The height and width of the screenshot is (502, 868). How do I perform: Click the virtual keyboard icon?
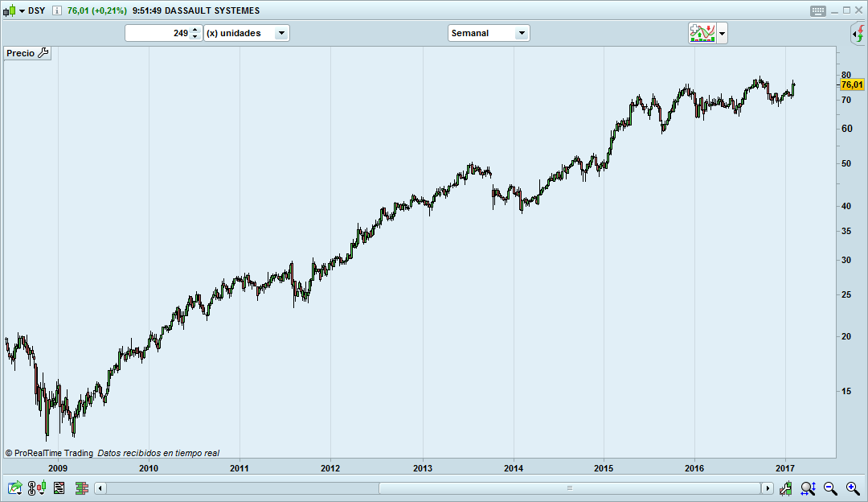pyautogui.click(x=817, y=10)
